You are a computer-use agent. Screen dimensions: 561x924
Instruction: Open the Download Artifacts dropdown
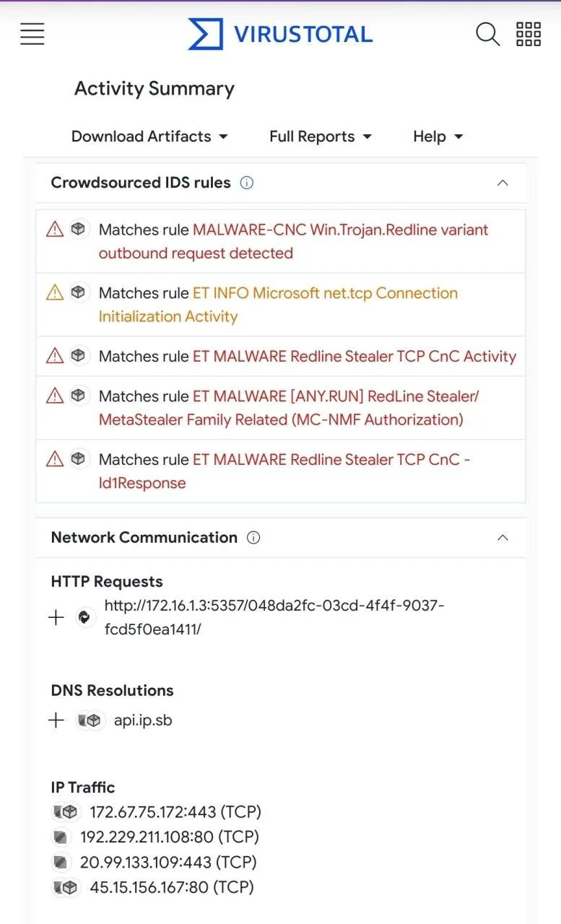(x=149, y=136)
